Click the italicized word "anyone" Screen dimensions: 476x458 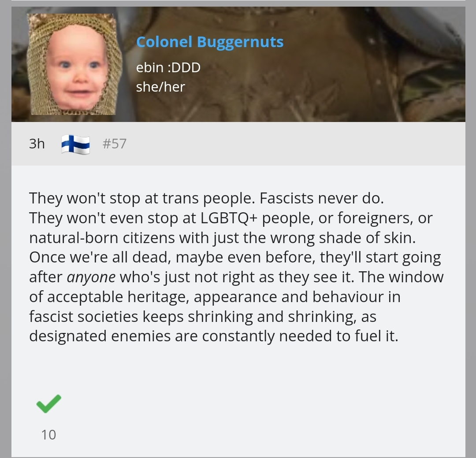click(91, 277)
